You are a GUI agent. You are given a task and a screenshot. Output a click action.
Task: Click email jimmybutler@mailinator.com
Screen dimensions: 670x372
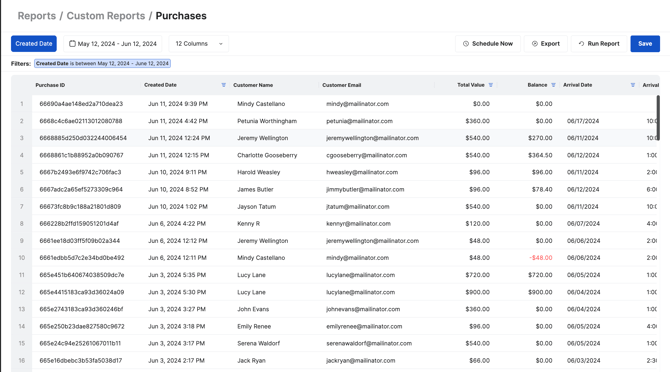[x=365, y=189]
